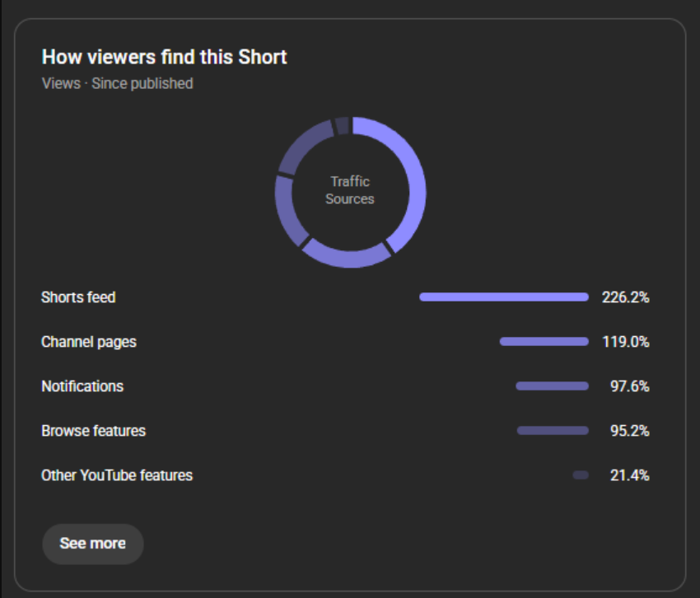This screenshot has width=700, height=598.
Task: Click the 'Views · Since published' subtitle
Action: click(118, 83)
